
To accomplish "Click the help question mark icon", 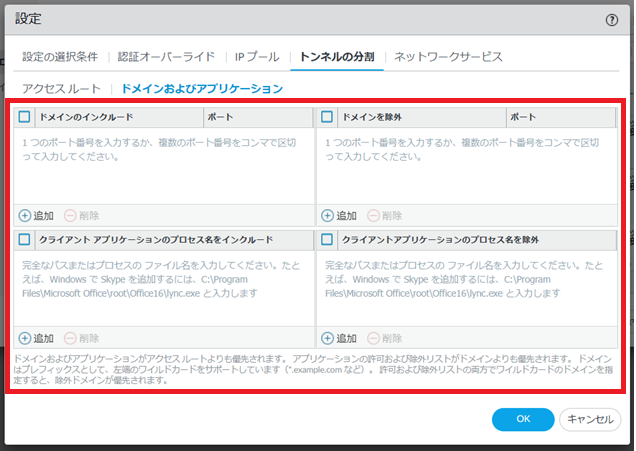I will 612,19.
